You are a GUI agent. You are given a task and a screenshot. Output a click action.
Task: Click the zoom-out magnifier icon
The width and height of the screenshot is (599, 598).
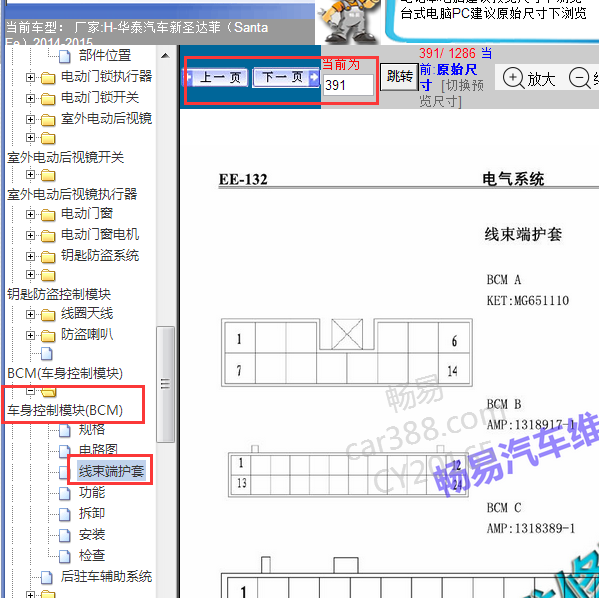pos(579,78)
